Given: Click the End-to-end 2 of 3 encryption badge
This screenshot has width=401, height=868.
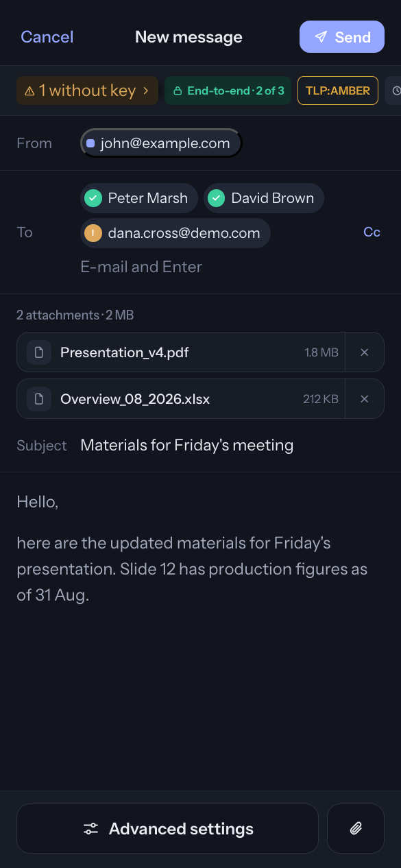Looking at the screenshot, I should coord(228,91).
